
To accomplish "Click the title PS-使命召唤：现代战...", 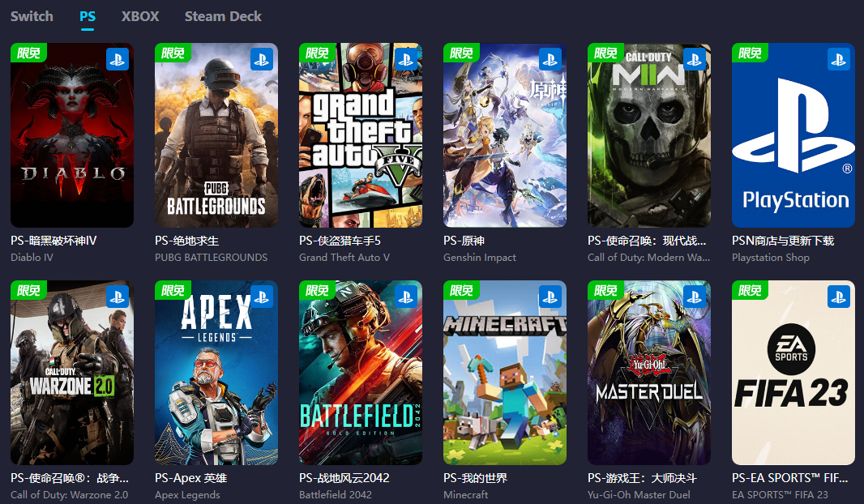I will click(x=647, y=241).
